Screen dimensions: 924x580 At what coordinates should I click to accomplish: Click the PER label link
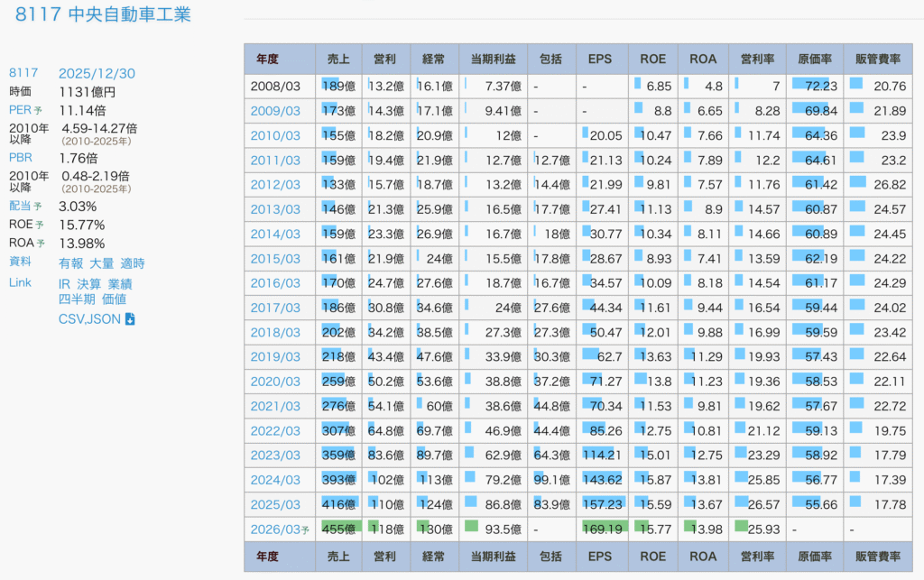[x=21, y=110]
